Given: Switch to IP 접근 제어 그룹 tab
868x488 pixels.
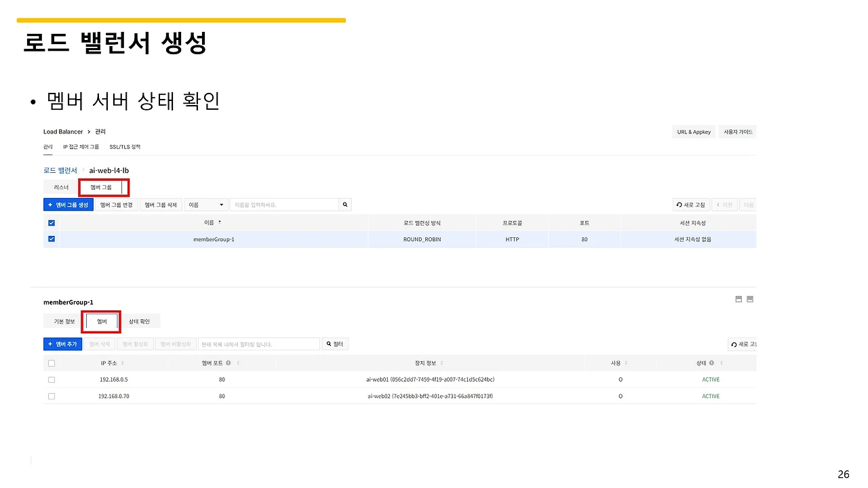Looking at the screenshot, I should [81, 146].
